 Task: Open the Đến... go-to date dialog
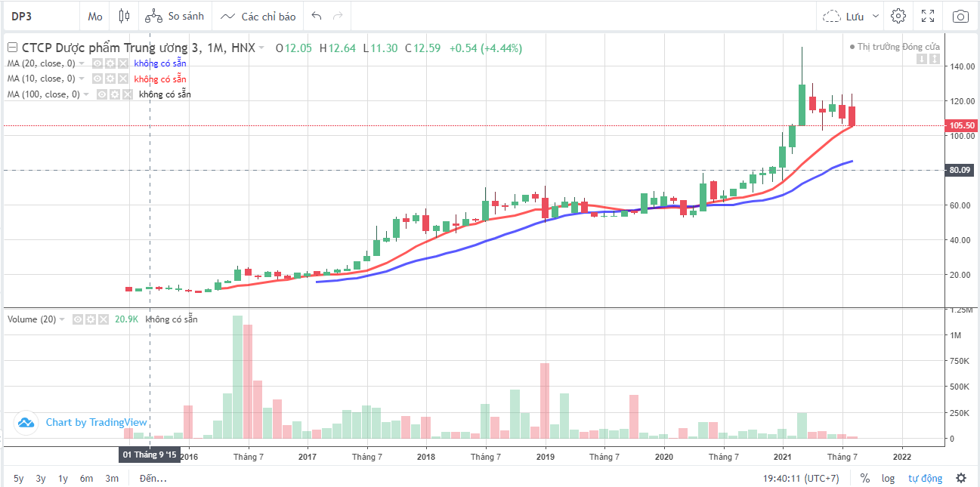(153, 478)
